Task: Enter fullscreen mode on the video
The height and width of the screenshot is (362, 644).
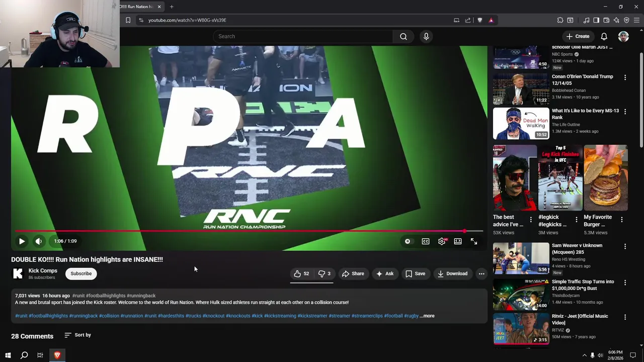Action: (x=474, y=241)
